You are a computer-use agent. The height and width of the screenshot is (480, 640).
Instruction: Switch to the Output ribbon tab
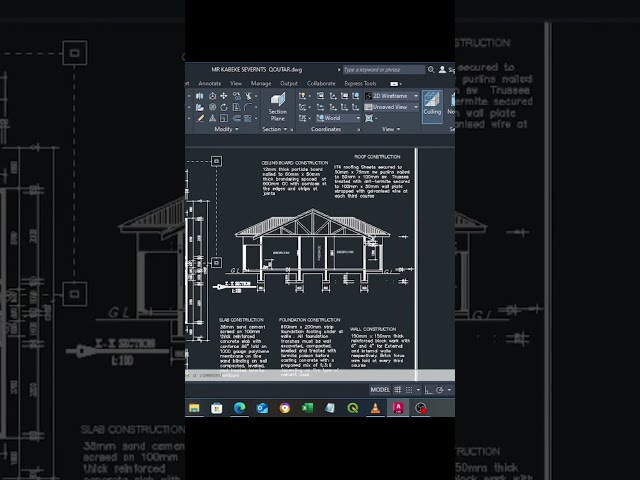pos(289,83)
